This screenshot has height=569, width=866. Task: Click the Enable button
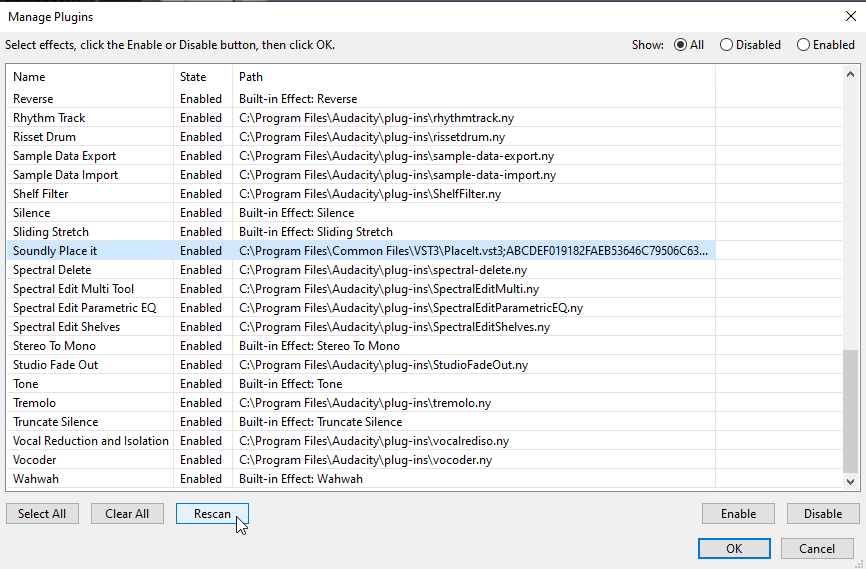click(x=738, y=514)
